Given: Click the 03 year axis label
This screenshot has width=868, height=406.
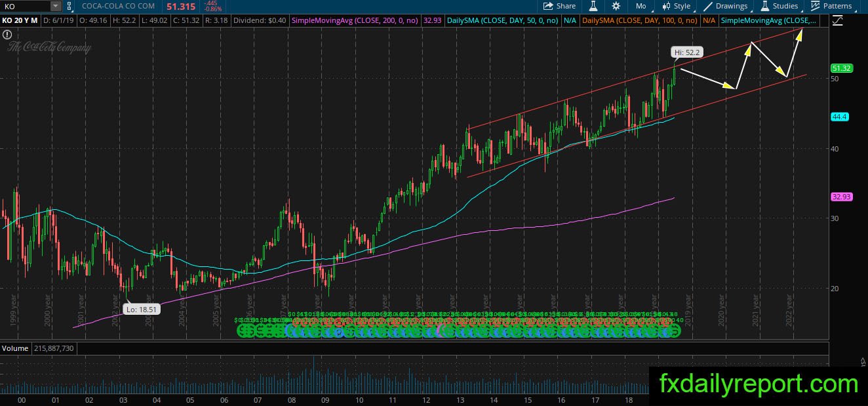Looking at the screenshot, I should click(x=123, y=400).
